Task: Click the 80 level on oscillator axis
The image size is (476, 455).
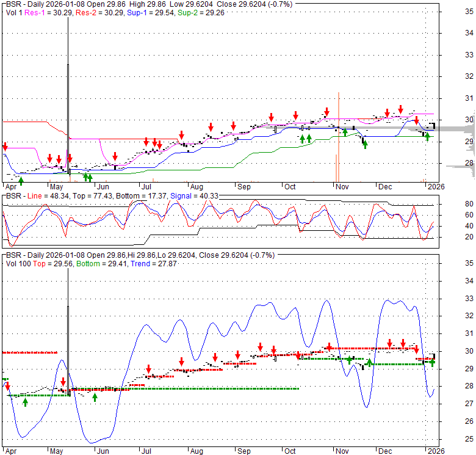Action: point(452,204)
